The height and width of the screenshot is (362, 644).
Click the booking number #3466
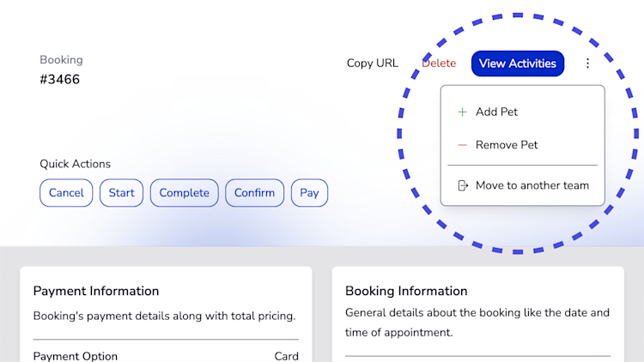coord(59,79)
